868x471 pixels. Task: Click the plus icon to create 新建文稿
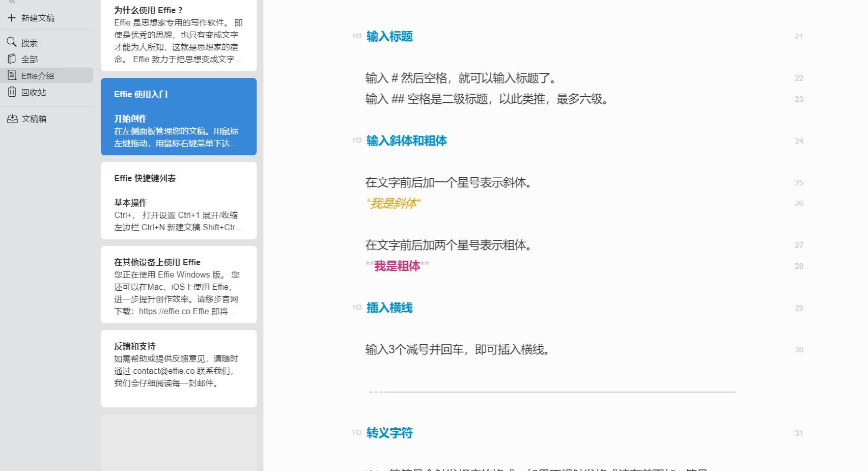pyautogui.click(x=12, y=18)
